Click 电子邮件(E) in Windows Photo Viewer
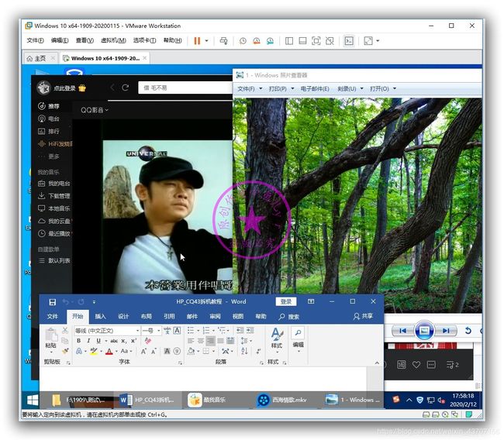Image resolution: width=504 pixels, height=440 pixels. point(315,88)
